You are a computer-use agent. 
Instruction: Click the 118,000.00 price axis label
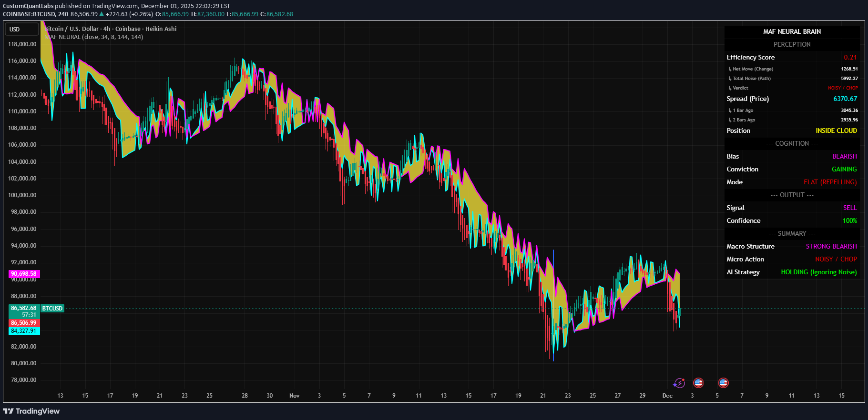(x=22, y=44)
